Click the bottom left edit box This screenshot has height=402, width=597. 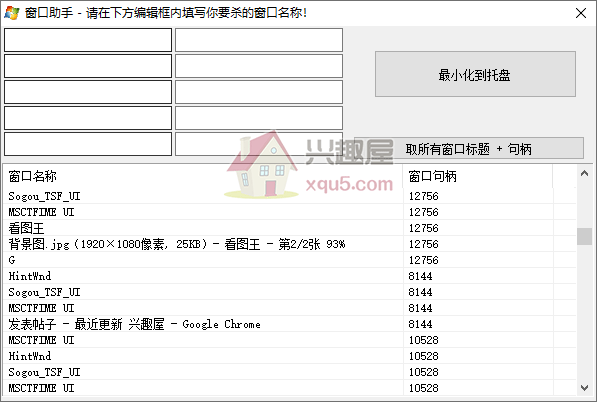(x=88, y=144)
